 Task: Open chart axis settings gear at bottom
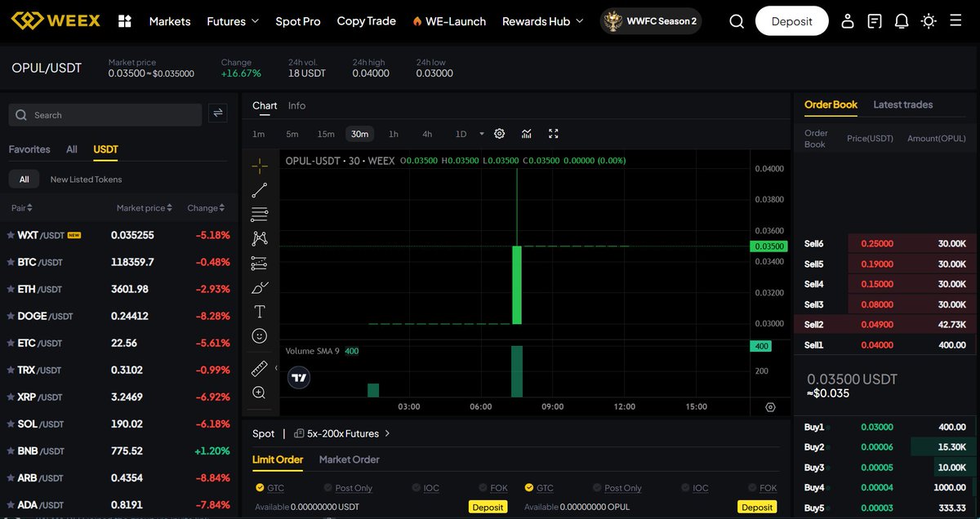coord(770,406)
